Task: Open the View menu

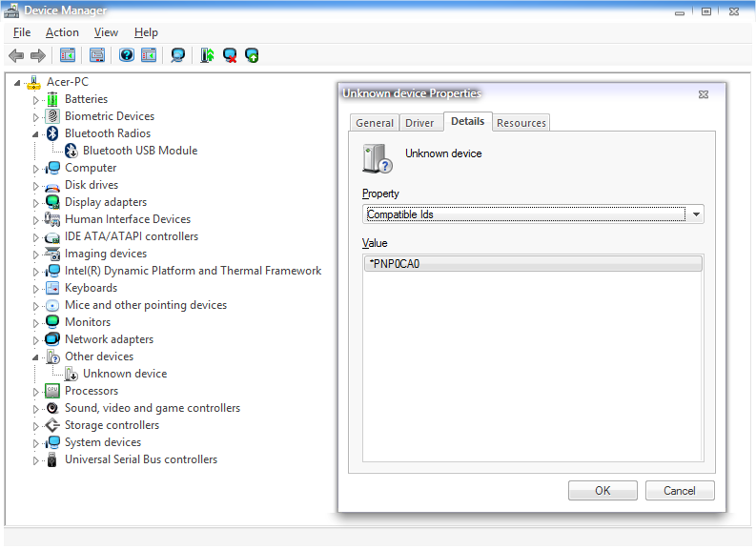Action: tap(106, 32)
